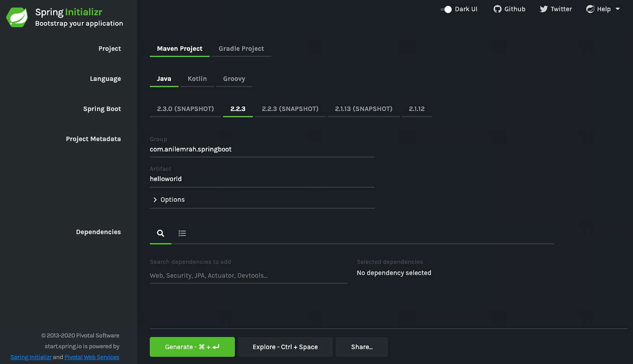Screen dimensions: 633x364
Task: Open the Spring Initializr footer link
Action: click(x=31, y=357)
